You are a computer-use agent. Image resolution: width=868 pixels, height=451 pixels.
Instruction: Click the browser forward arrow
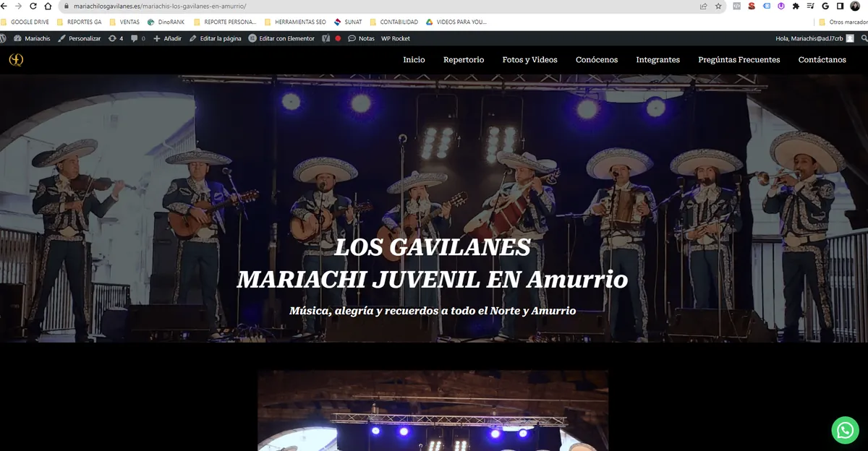19,6
